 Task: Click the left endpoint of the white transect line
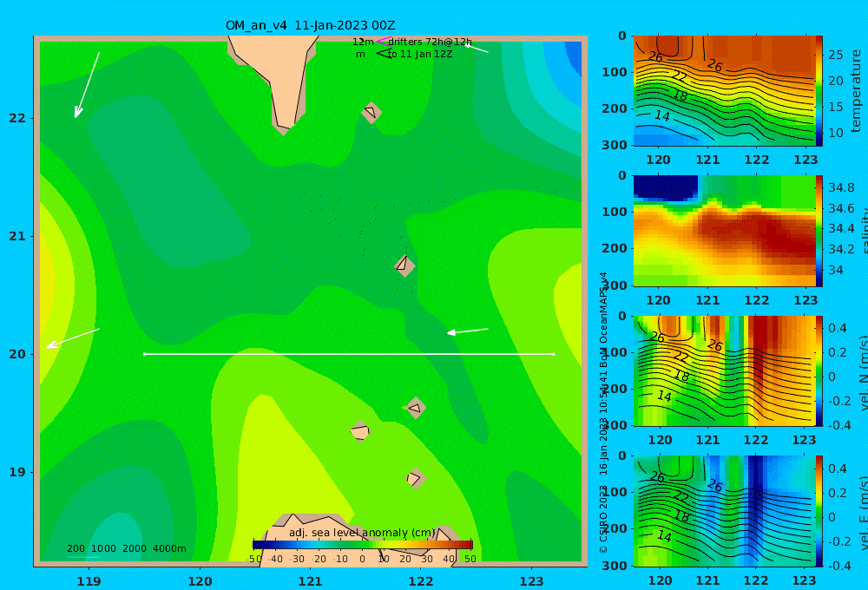click(x=144, y=354)
